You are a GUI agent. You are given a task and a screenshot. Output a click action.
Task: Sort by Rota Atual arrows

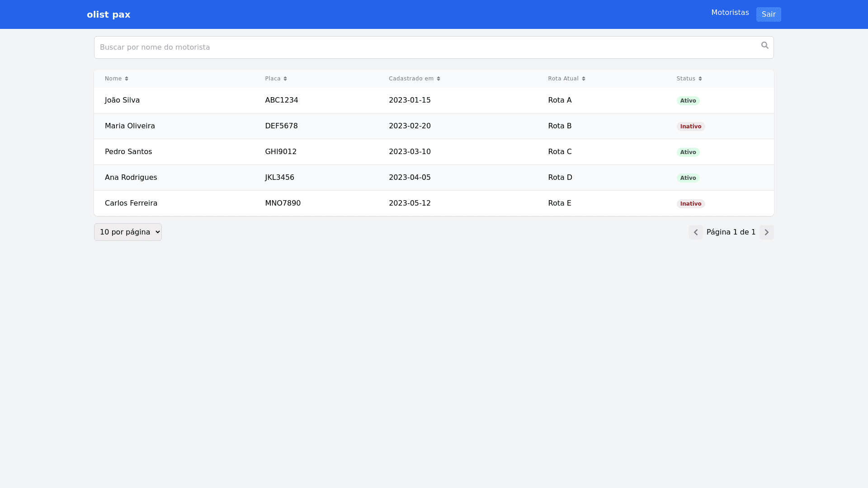(583, 79)
